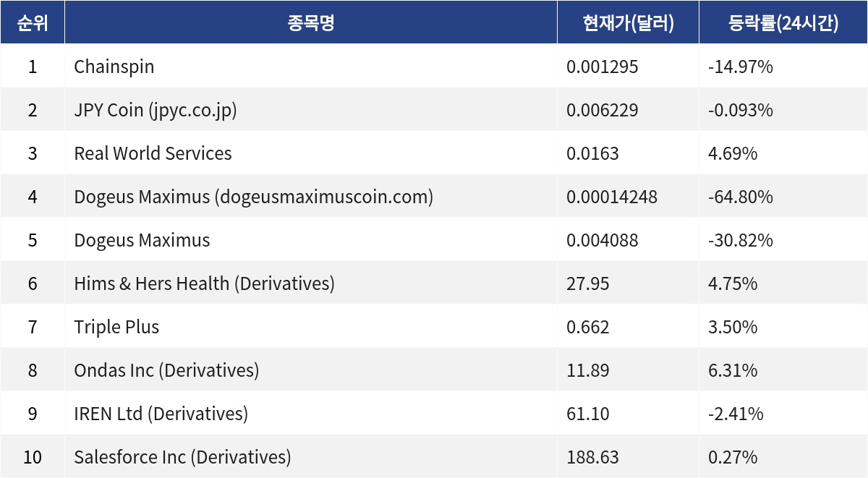Click the change value 4.69%
The width and height of the screenshot is (868, 478).
[x=733, y=153]
